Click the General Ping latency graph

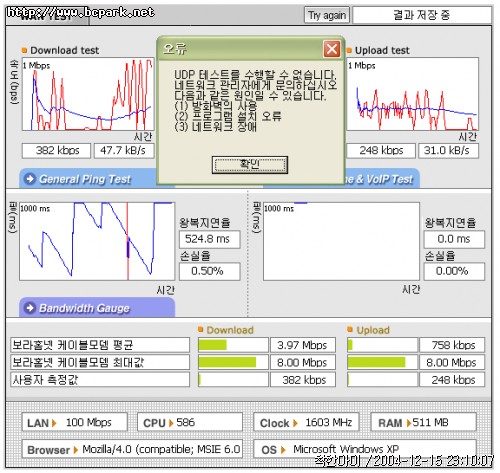click(x=97, y=241)
